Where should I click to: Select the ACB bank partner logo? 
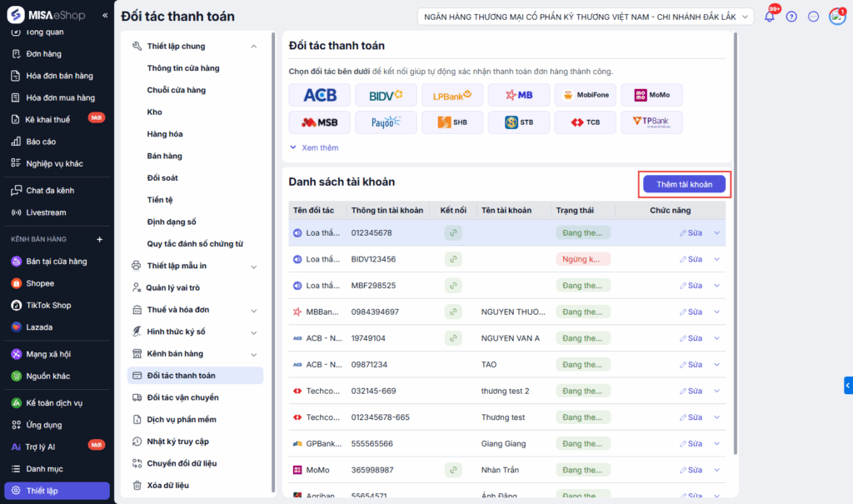(x=320, y=95)
